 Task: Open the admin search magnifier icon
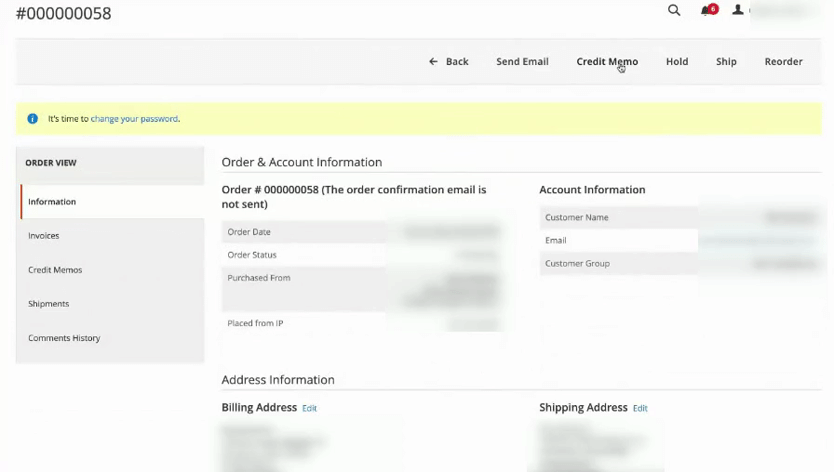674,10
